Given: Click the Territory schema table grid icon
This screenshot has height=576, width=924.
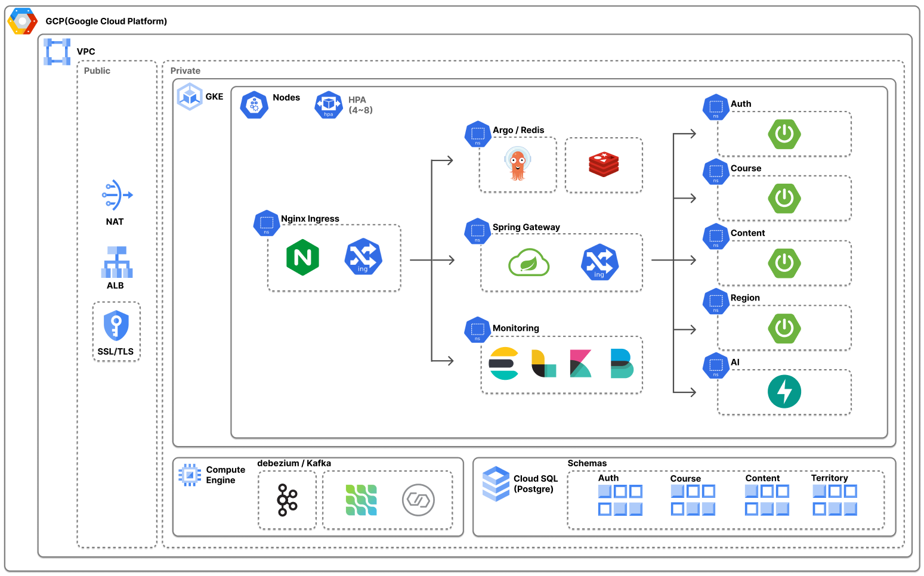Looking at the screenshot, I should pos(835,500).
